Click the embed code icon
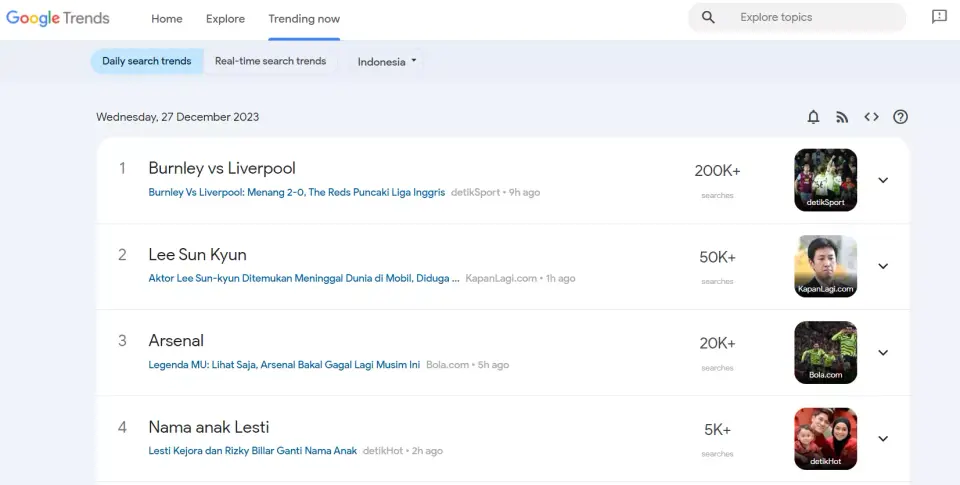The image size is (960, 485). [871, 117]
